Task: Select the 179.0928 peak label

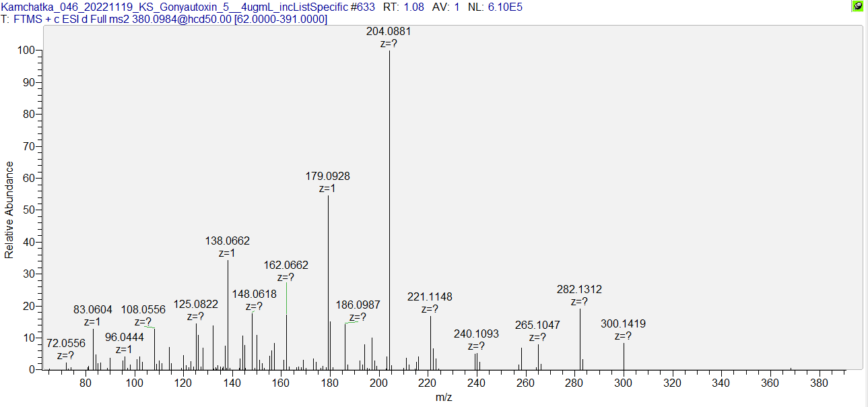Action: click(328, 177)
